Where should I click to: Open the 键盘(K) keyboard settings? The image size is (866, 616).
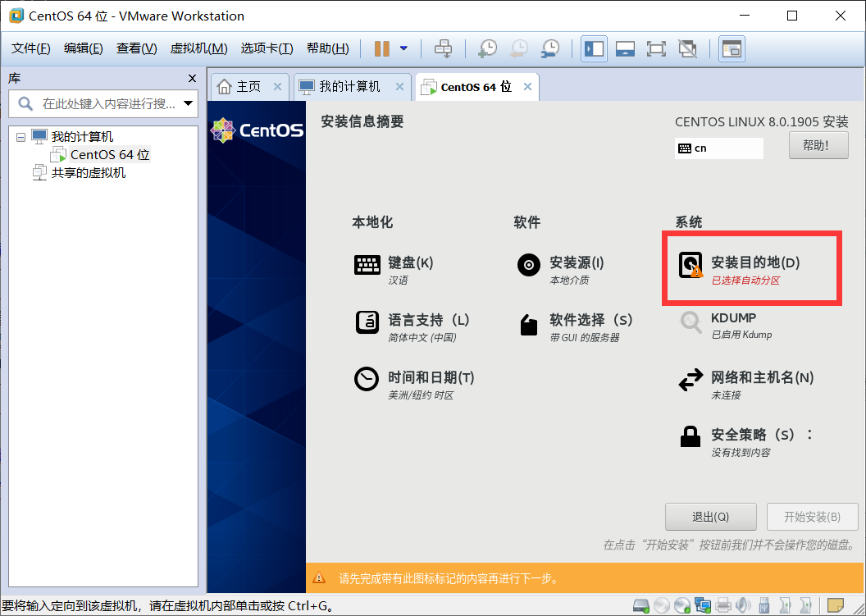(394, 270)
